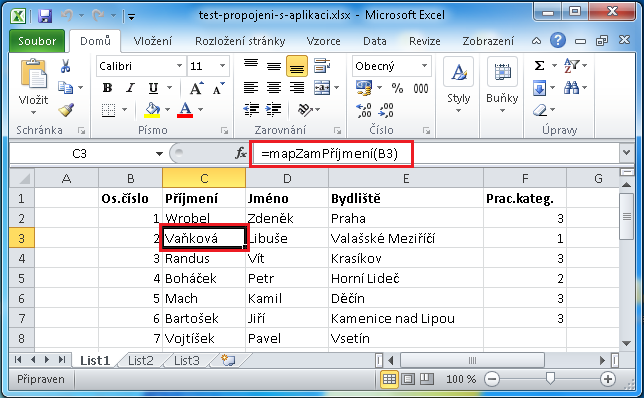The image size is (644, 398).
Task: Decrease font size with the small A icon
Action: coord(218,88)
